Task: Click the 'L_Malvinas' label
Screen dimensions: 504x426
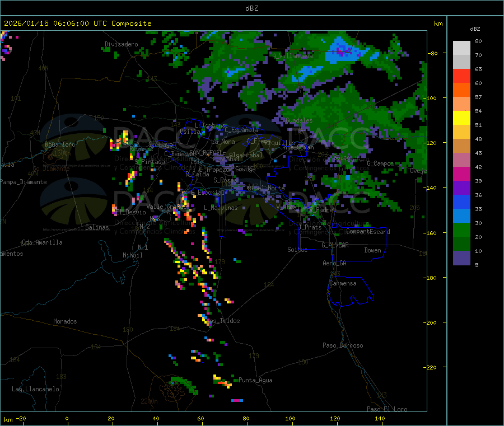Action: (x=221, y=208)
